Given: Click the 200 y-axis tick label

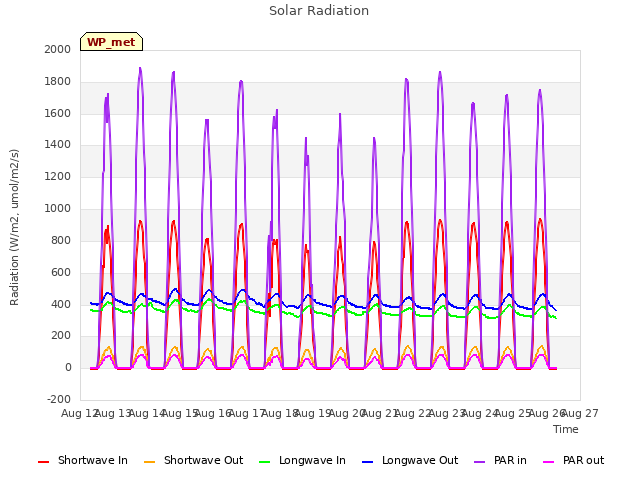Looking at the screenshot, I should click(61, 336).
